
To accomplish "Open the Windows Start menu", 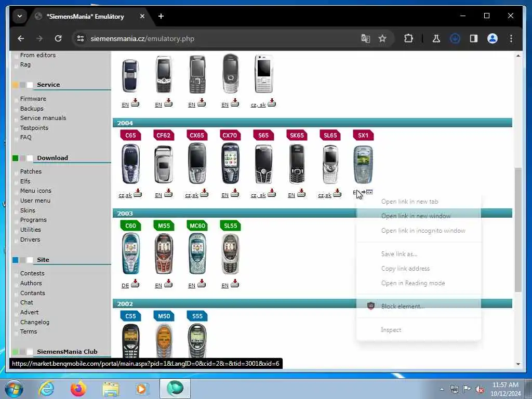I will coord(14,389).
